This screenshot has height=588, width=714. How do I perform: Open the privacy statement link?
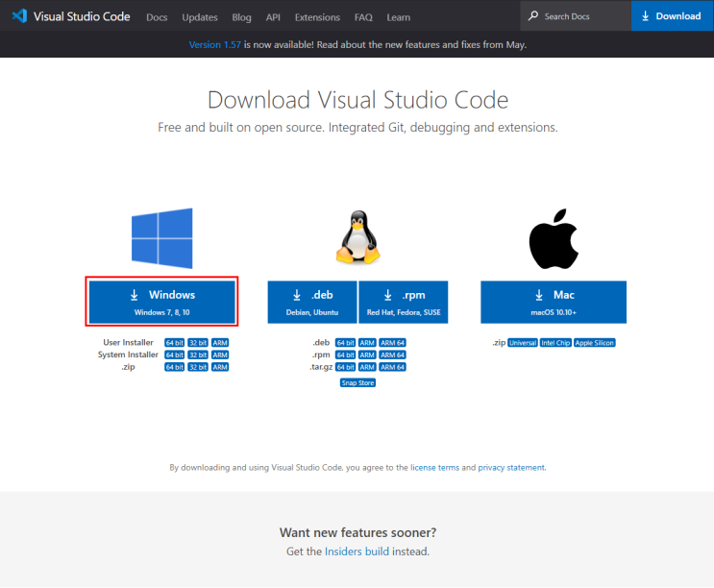pos(511,467)
